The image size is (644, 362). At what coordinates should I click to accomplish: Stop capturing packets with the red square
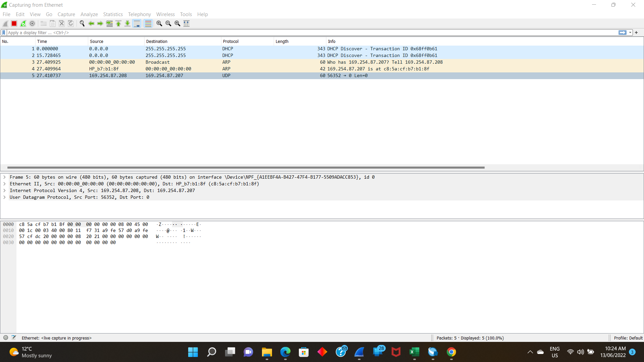pyautogui.click(x=14, y=23)
